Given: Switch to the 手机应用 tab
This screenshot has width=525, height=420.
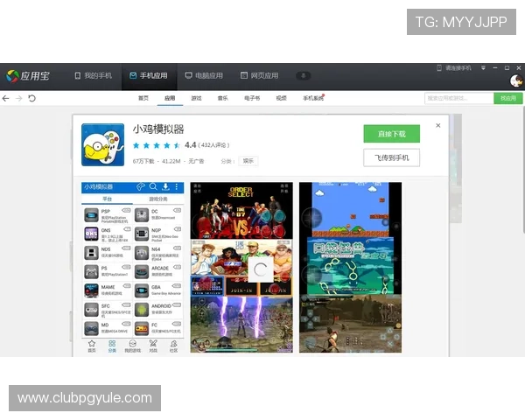Looking at the screenshot, I should (x=149, y=76).
